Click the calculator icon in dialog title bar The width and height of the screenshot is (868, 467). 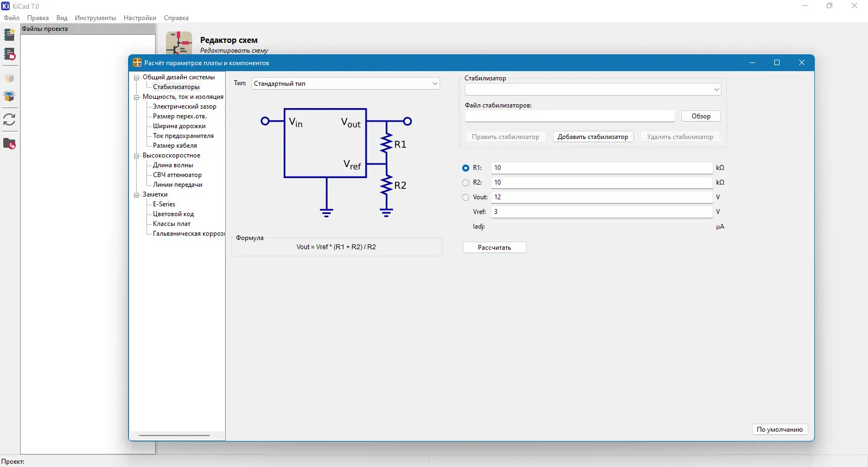(137, 63)
